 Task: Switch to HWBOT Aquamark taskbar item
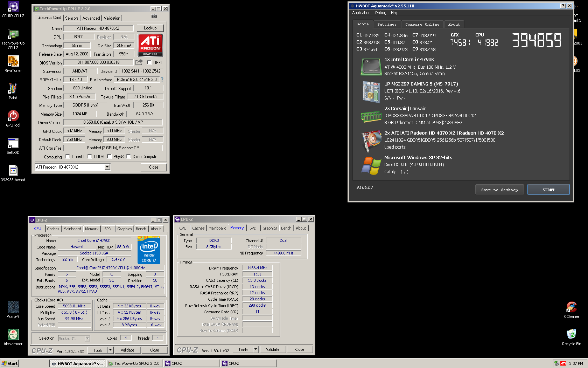[77, 363]
